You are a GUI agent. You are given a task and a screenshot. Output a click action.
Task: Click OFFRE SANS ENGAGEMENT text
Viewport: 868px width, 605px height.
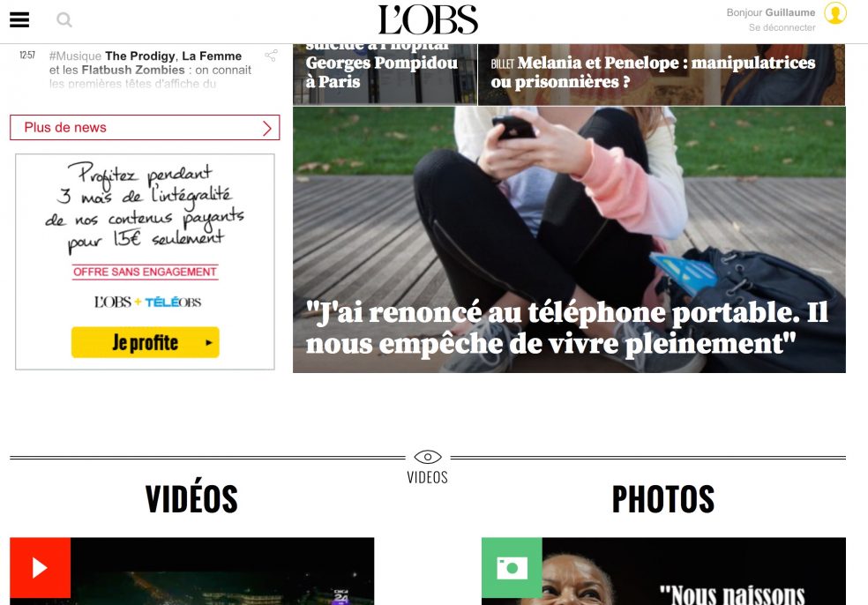(145, 272)
